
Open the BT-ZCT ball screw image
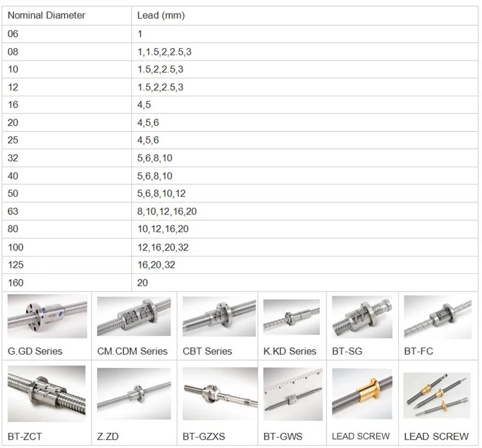(47, 394)
